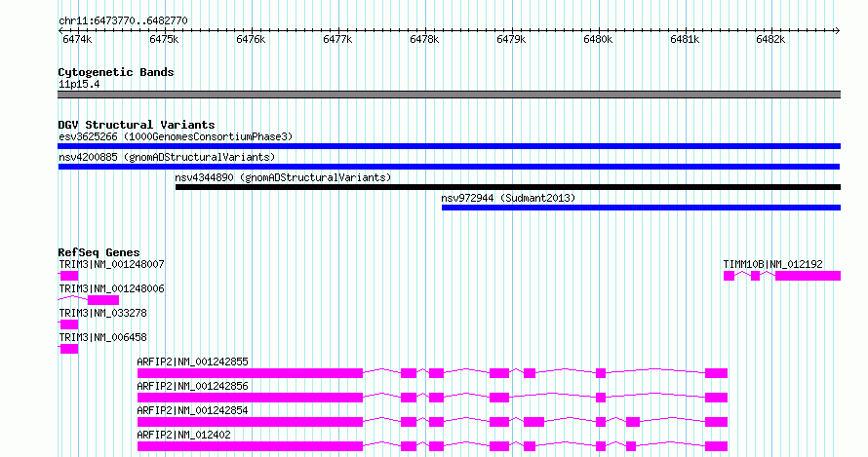Click the 6480k ruler position
This screenshot has width=868, height=457.
[599, 39]
